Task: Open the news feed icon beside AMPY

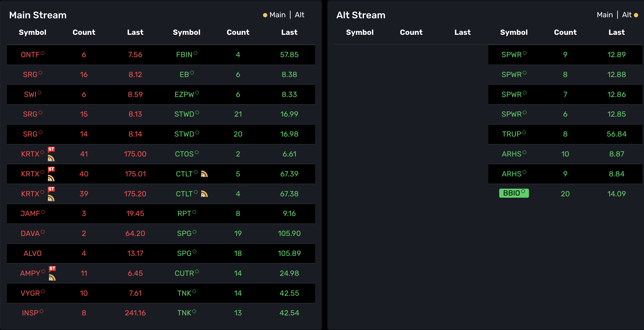Action: [52, 278]
